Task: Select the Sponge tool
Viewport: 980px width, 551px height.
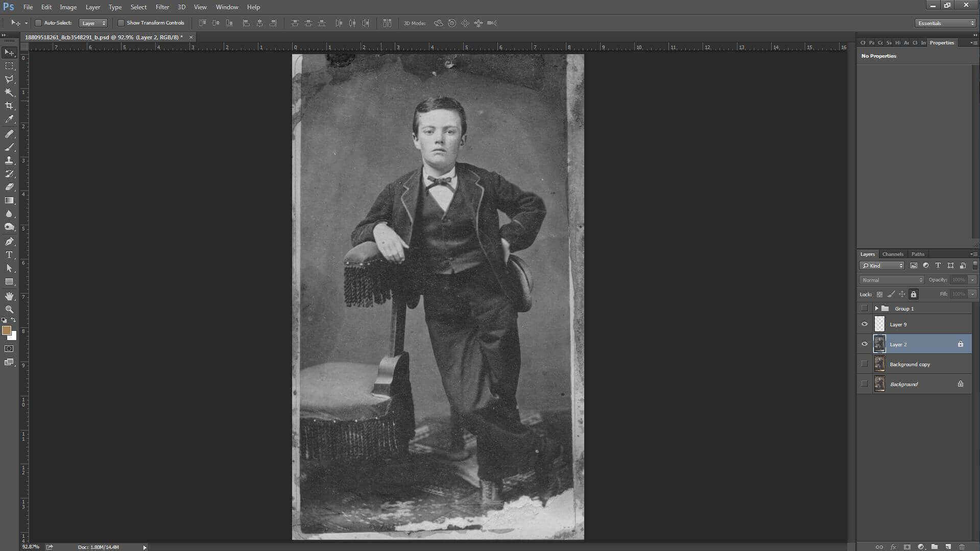Action: [9, 227]
